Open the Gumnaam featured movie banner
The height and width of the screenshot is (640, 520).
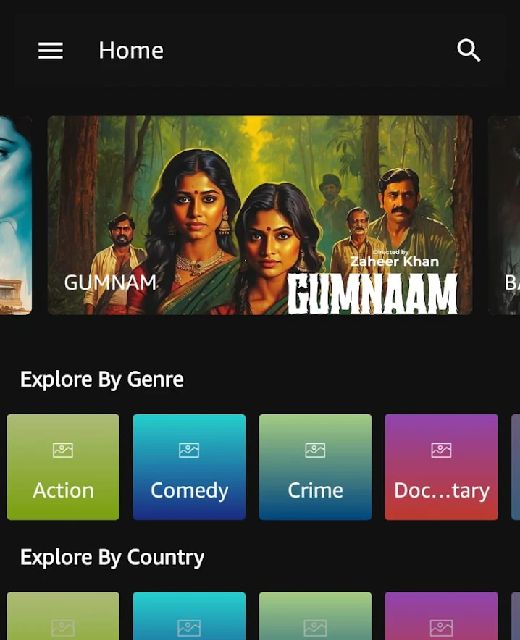coord(260,215)
